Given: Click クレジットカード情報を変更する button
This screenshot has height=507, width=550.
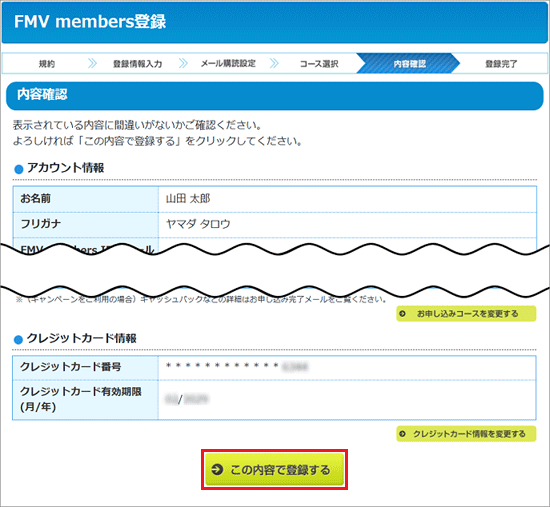Looking at the screenshot, I should coord(466,434).
